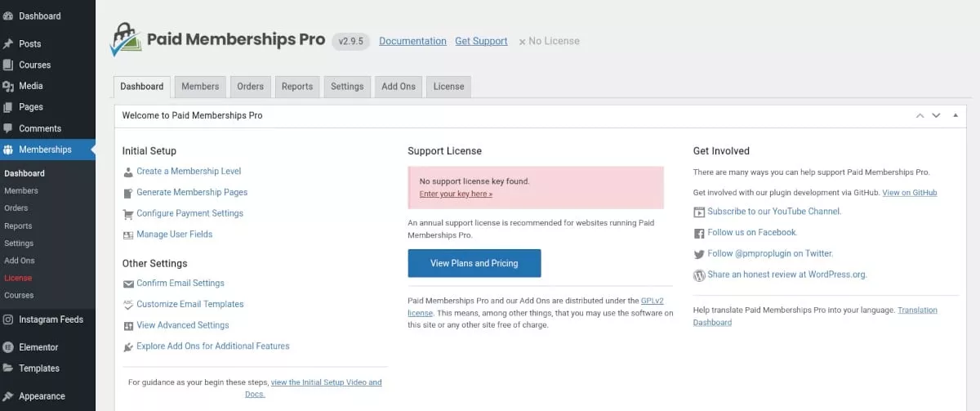Open the Reports tab
The image size is (980, 411).
297,87
